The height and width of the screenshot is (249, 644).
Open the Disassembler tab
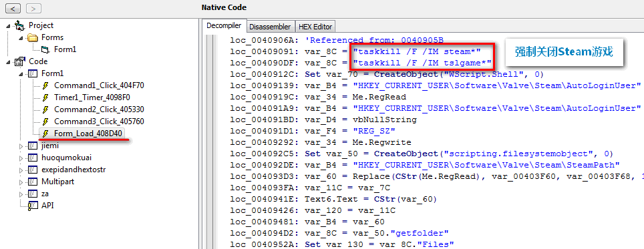coord(270,27)
